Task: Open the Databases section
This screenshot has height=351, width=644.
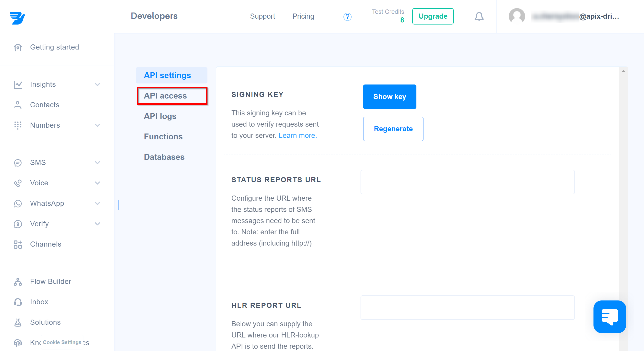Action: click(x=164, y=157)
